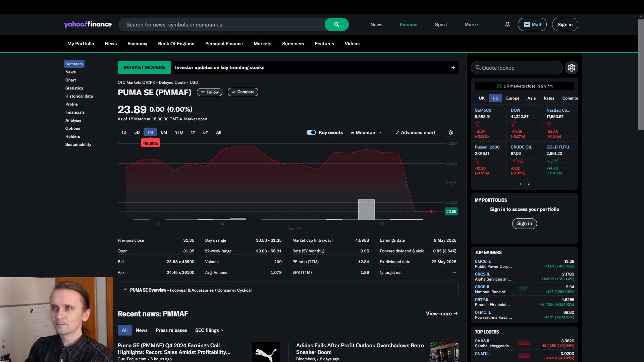The width and height of the screenshot is (644, 362).
Task: Select the 1Y chart range
Action: pyautogui.click(x=193, y=132)
